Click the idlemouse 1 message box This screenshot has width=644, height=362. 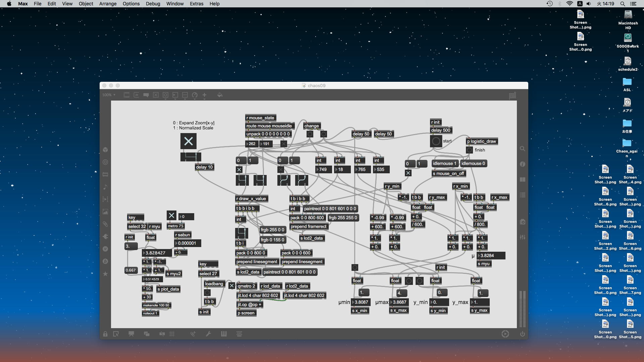click(444, 164)
